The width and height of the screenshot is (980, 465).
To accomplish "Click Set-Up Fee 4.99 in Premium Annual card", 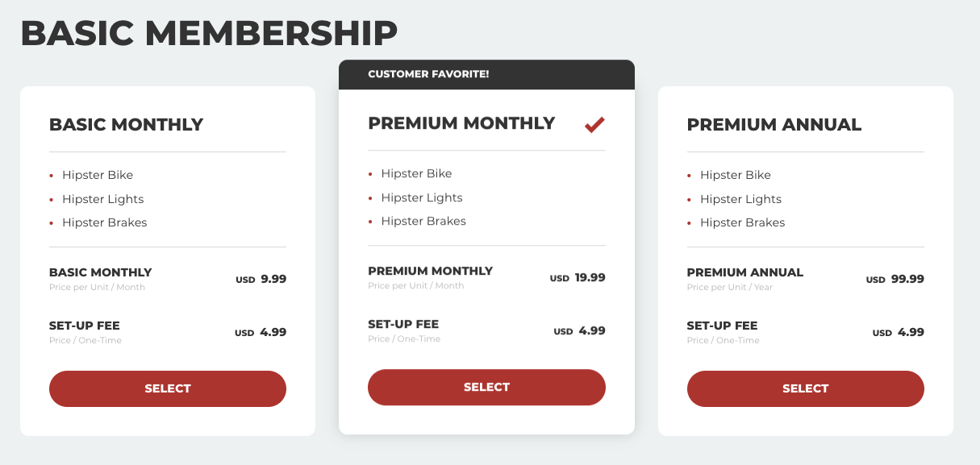I will 899,332.
